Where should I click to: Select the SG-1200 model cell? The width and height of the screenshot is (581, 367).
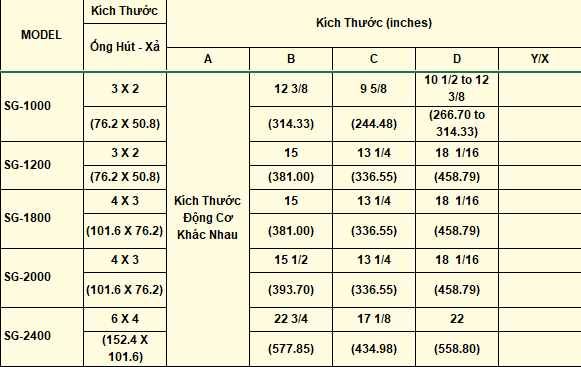point(42,165)
